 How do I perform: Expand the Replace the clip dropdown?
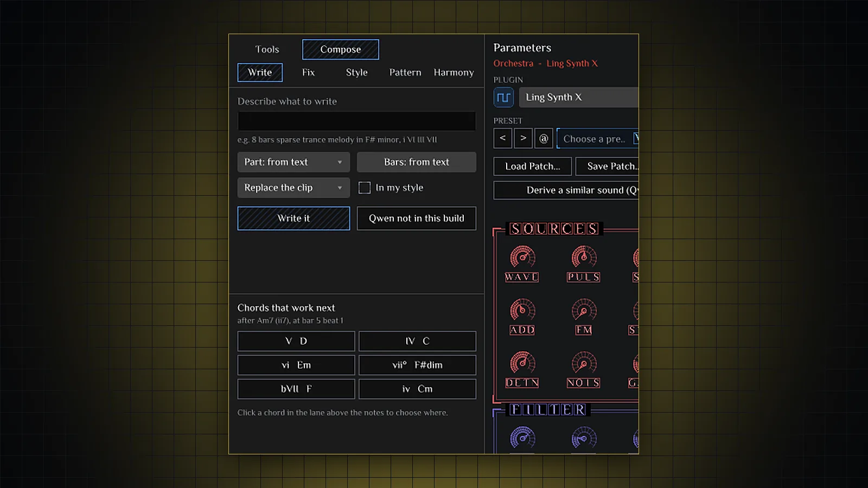click(293, 188)
